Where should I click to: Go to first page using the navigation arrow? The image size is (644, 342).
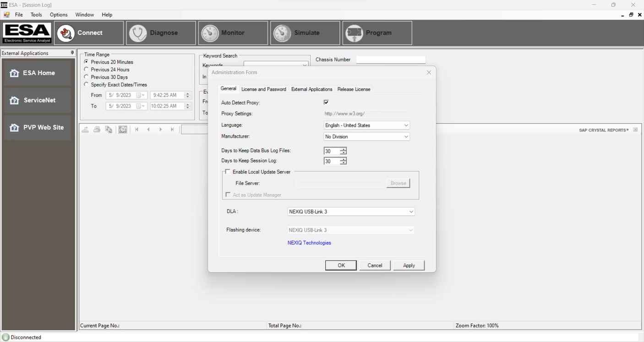pyautogui.click(x=136, y=130)
